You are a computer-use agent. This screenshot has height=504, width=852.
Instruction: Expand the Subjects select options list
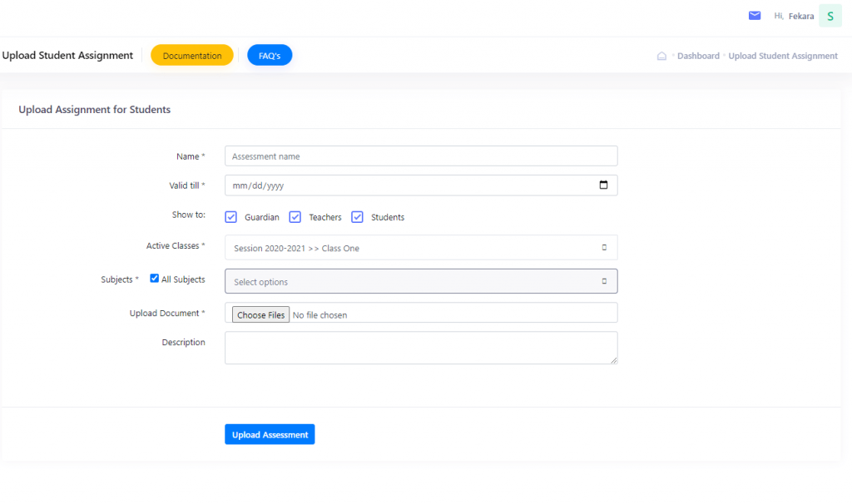tap(416, 282)
